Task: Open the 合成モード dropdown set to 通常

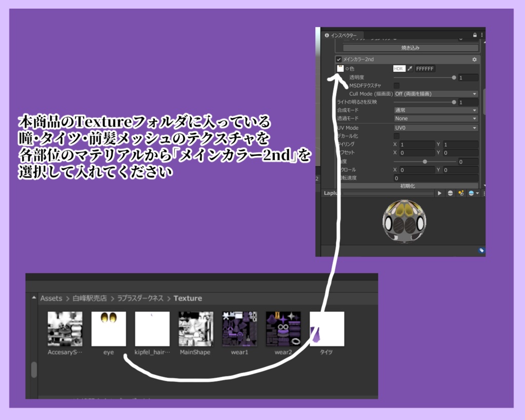Action: coord(436,110)
